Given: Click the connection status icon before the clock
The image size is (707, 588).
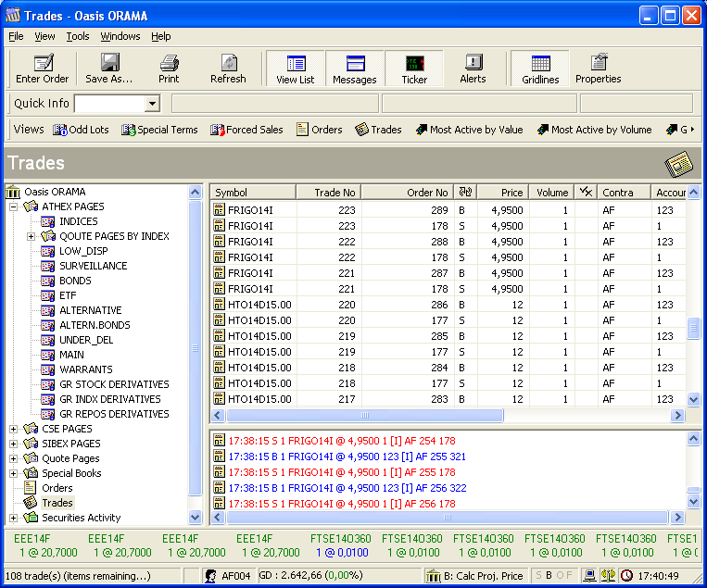Looking at the screenshot, I should [608, 576].
